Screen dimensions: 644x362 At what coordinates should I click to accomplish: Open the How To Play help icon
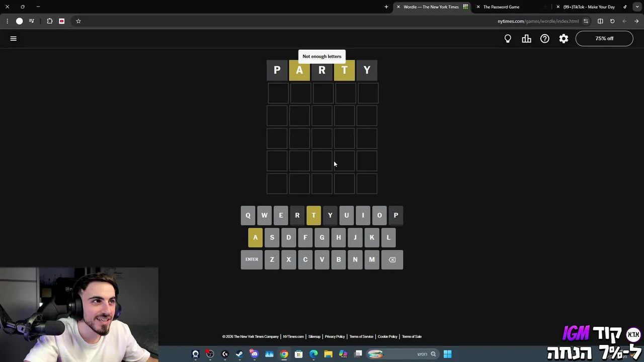(545, 39)
